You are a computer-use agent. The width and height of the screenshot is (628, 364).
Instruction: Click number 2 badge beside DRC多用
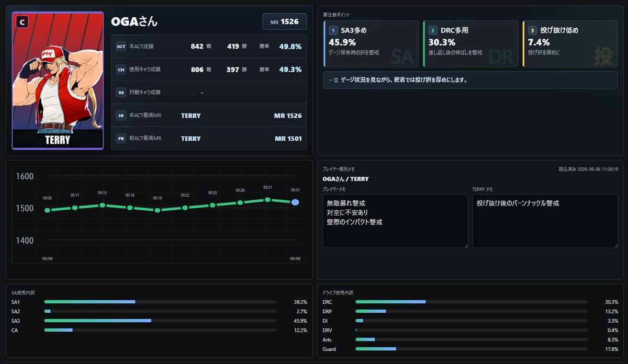point(432,30)
